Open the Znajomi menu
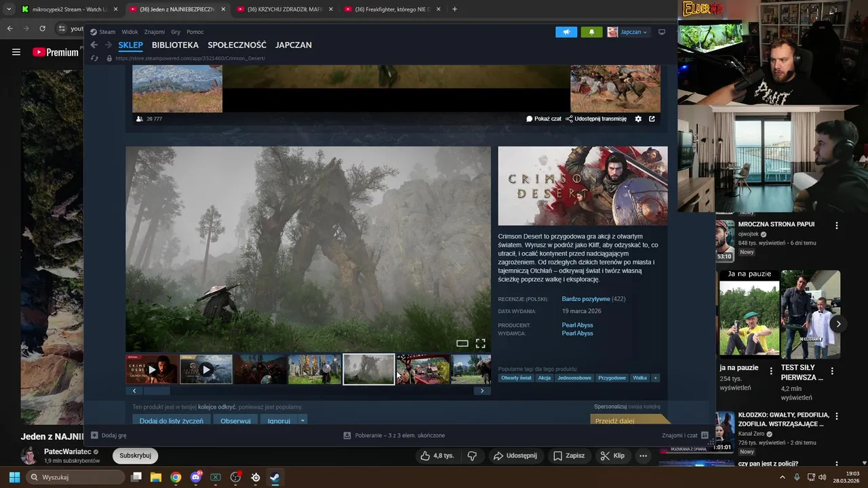868x488 pixels. (154, 32)
